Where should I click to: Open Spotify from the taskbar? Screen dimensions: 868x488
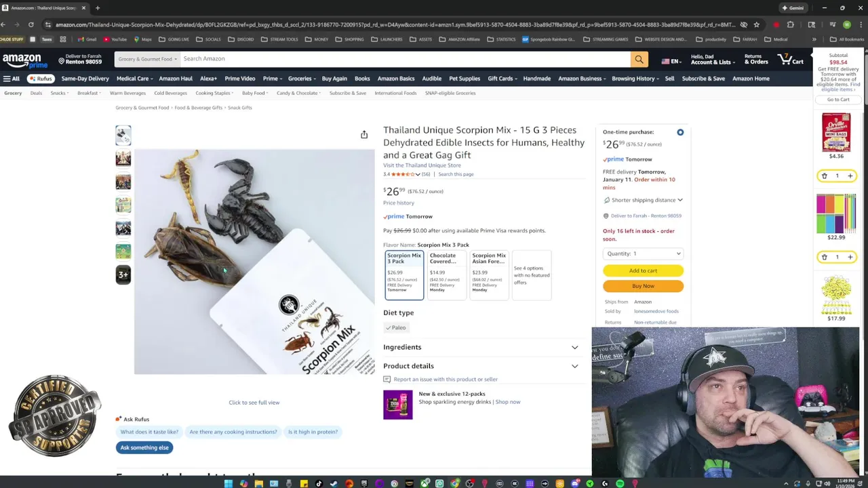click(620, 483)
